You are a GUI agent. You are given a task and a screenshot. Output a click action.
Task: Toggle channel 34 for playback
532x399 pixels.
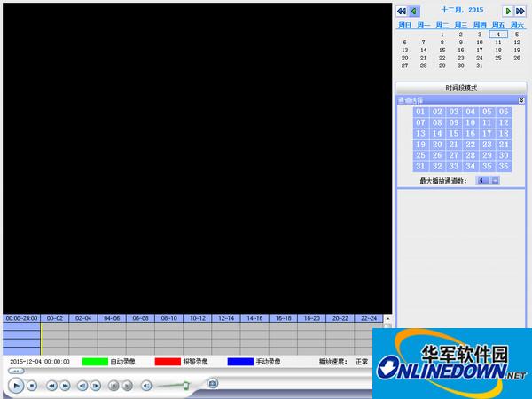pyautogui.click(x=471, y=167)
